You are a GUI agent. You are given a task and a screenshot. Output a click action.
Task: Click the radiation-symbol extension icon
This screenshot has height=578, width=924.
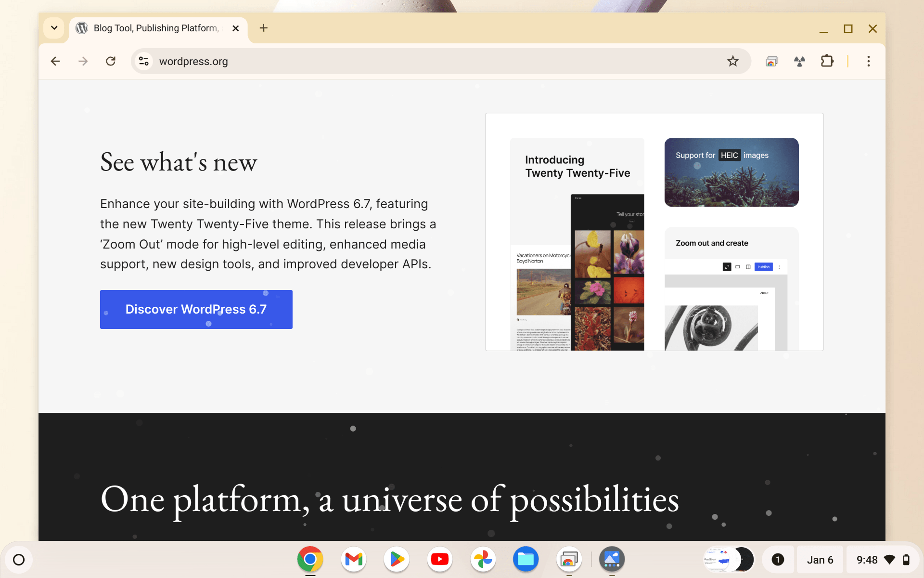point(799,61)
